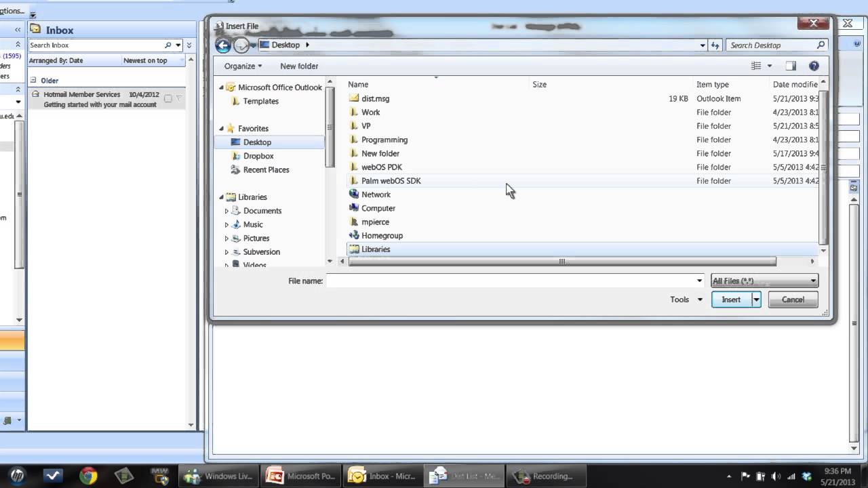Open Network in the file list
This screenshot has width=868, height=488.
[376, 195]
